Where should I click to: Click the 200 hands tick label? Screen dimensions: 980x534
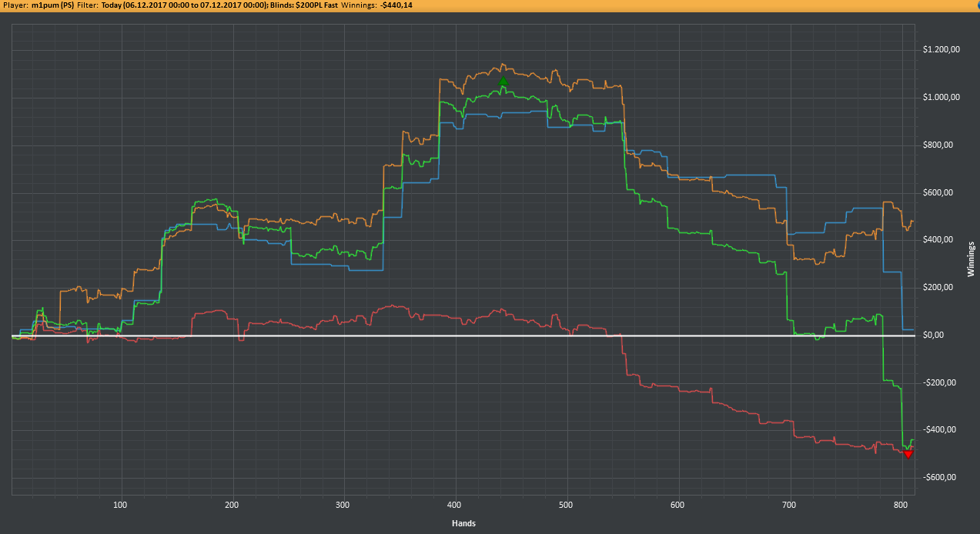pyautogui.click(x=231, y=505)
